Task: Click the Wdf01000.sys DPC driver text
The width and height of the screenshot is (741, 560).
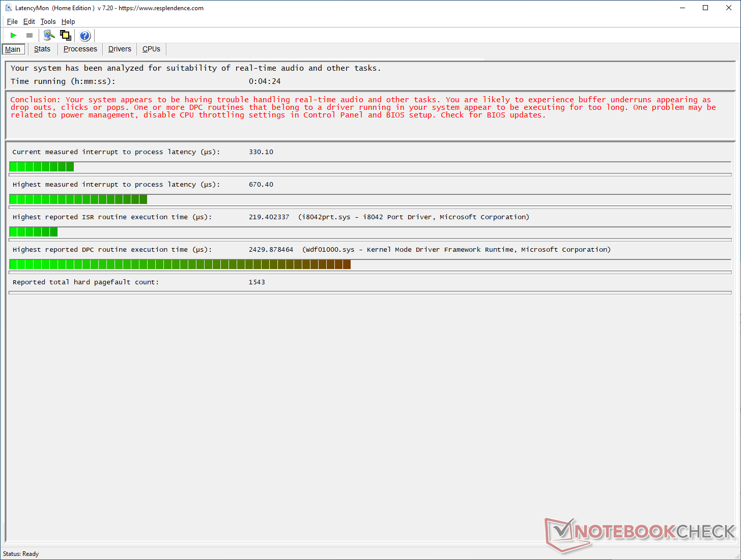Action: (457, 250)
